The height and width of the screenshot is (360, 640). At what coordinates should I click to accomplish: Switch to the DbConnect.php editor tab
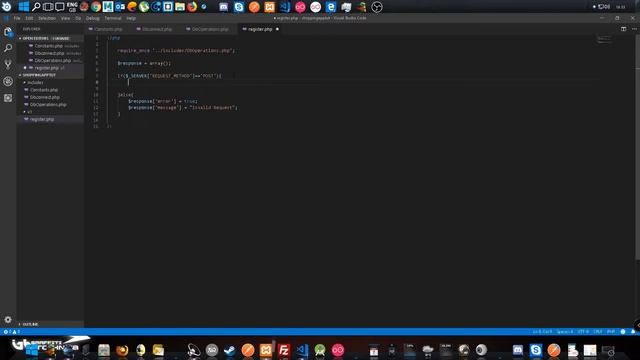157,29
